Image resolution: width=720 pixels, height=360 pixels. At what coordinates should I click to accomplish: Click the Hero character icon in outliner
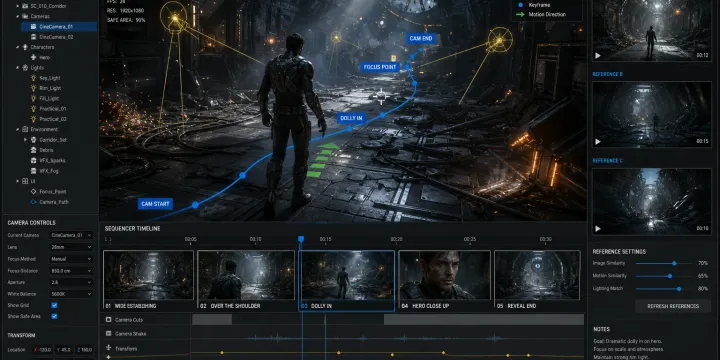[x=34, y=57]
